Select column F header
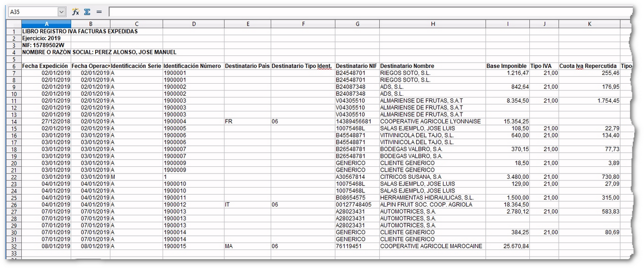Screen dimensions: 644x268 pyautogui.click(x=303, y=24)
